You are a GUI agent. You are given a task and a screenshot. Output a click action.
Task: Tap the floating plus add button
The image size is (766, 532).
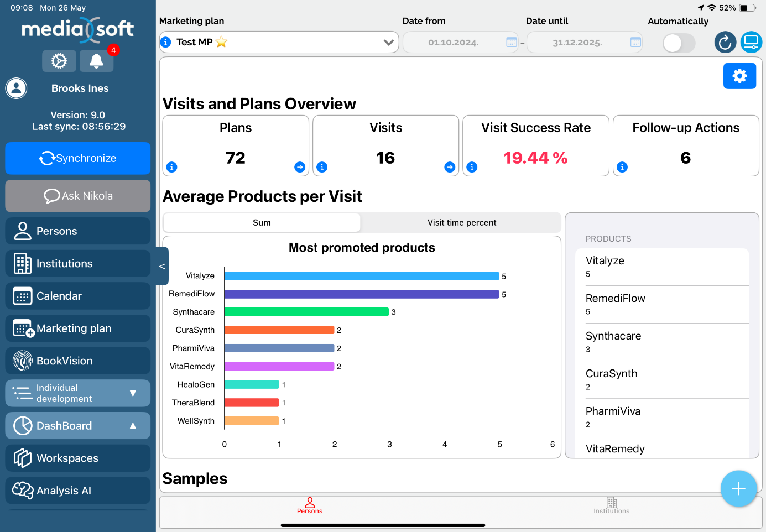(x=738, y=488)
